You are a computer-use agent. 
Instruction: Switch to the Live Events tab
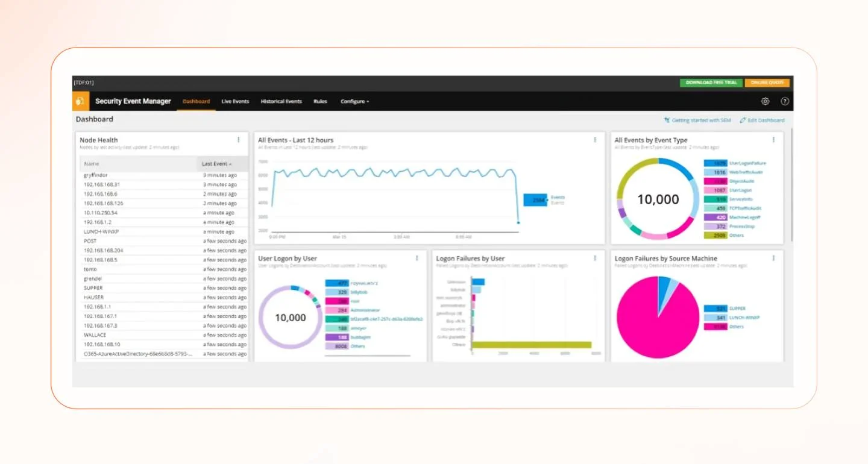coord(235,101)
